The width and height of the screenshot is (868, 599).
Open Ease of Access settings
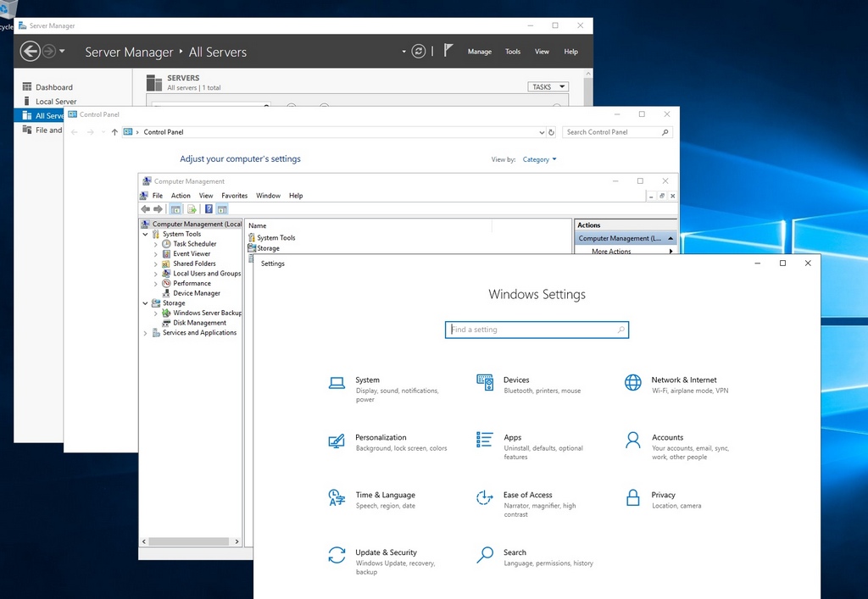pyautogui.click(x=526, y=504)
